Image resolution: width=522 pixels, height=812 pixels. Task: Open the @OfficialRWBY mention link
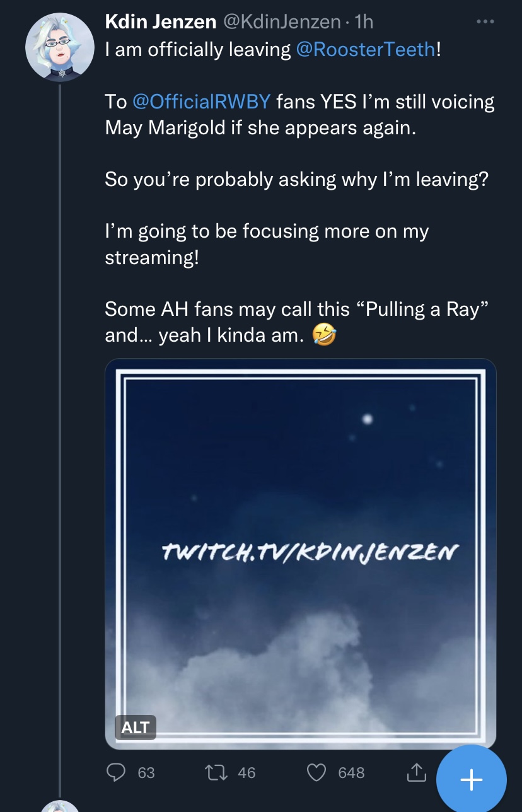(202, 101)
